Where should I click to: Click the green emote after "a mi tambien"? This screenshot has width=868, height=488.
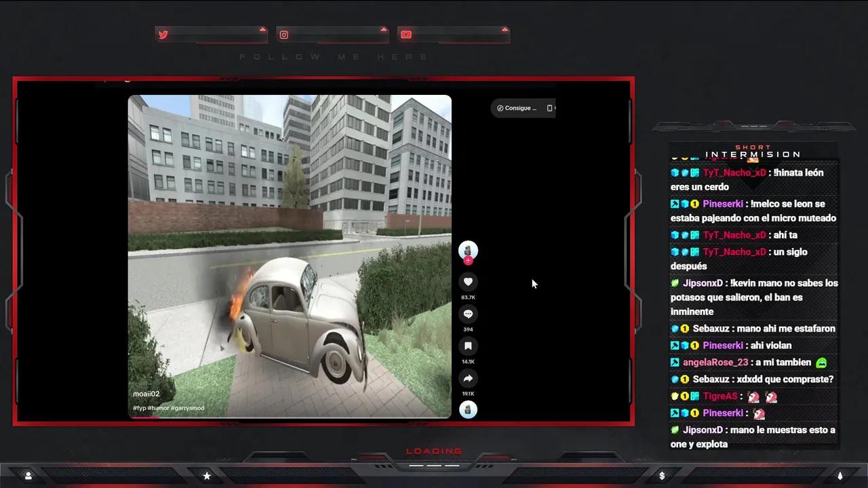tap(821, 363)
